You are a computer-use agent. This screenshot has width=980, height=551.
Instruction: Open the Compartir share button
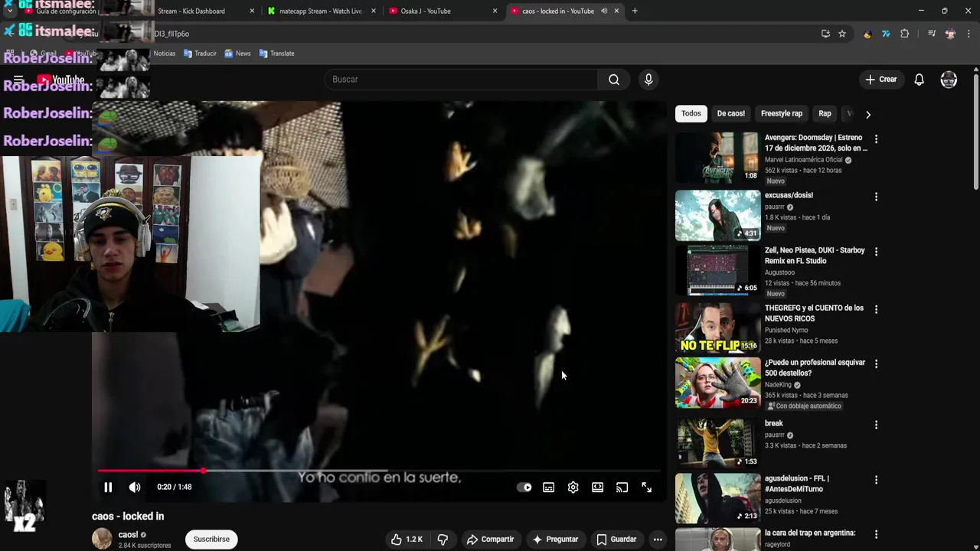pos(490,540)
